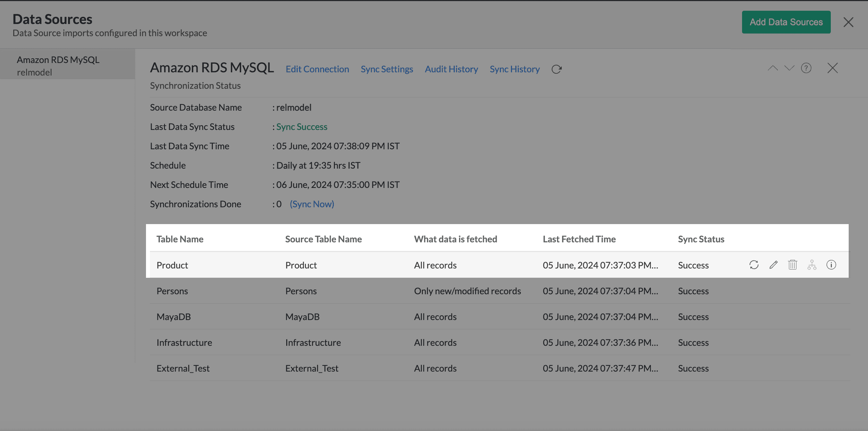
Task: Select the Persons table name cell
Action: pos(172,291)
